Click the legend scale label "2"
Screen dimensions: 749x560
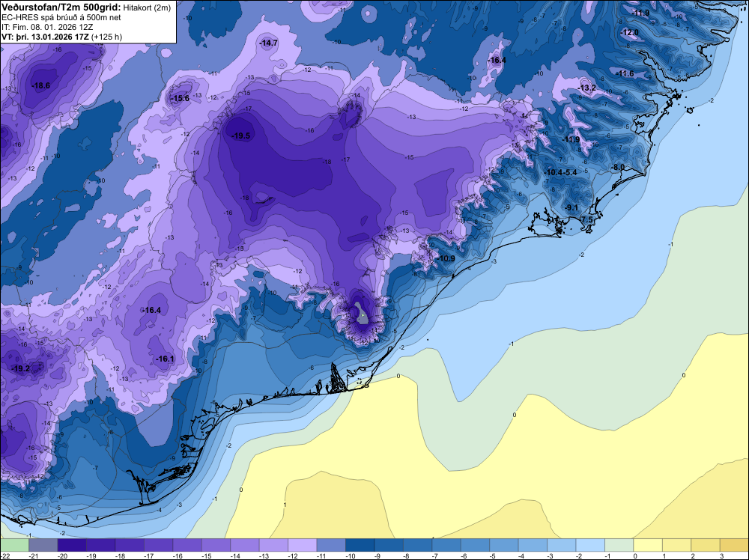pyautogui.click(x=693, y=556)
